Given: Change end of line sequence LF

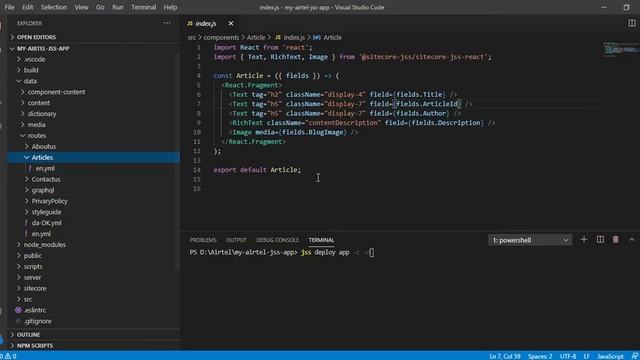Looking at the screenshot, I should tap(587, 356).
